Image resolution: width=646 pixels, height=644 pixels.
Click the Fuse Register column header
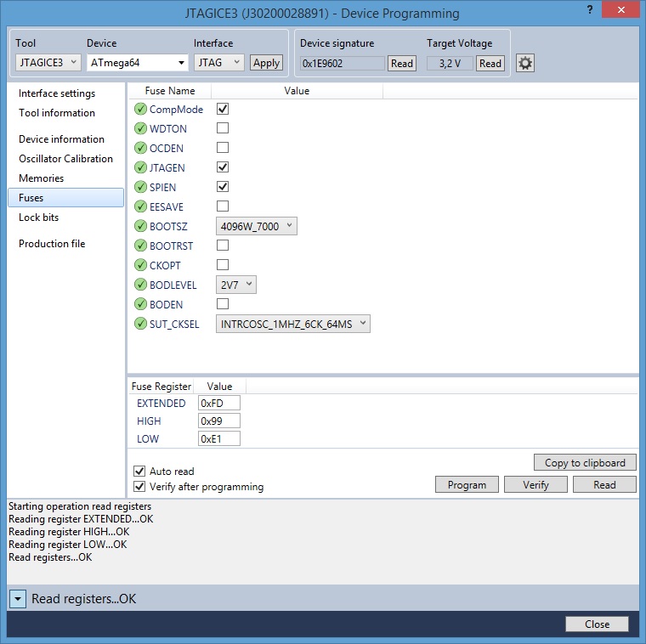(161, 387)
